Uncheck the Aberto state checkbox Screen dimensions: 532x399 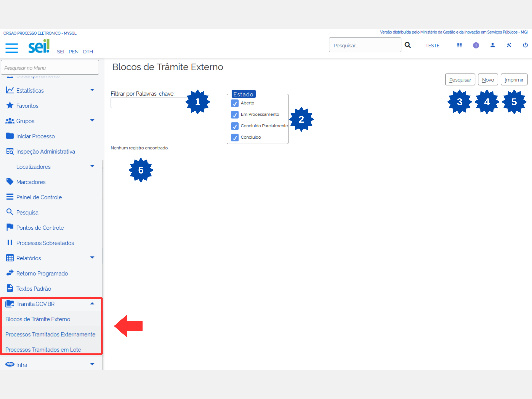(235, 103)
